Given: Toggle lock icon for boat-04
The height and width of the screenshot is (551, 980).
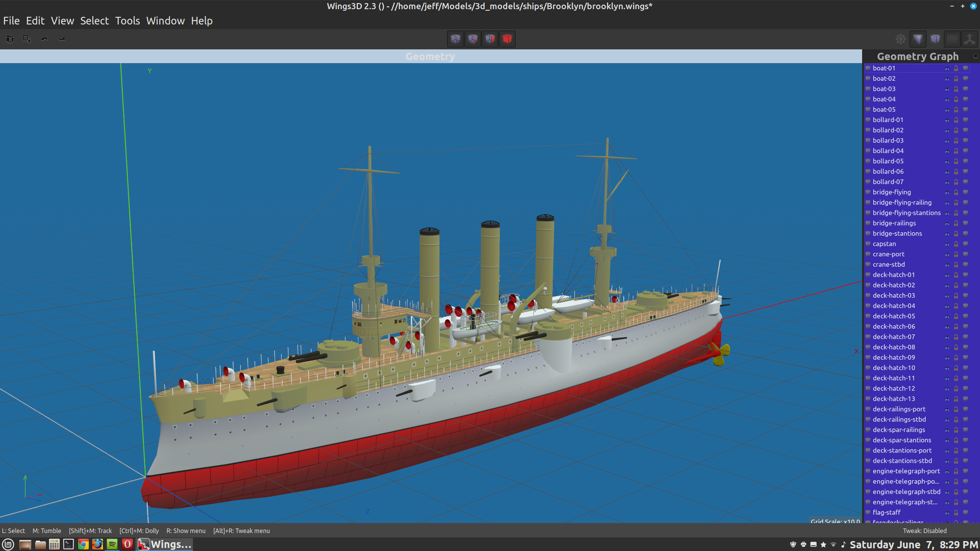Looking at the screenshot, I should click(x=956, y=99).
